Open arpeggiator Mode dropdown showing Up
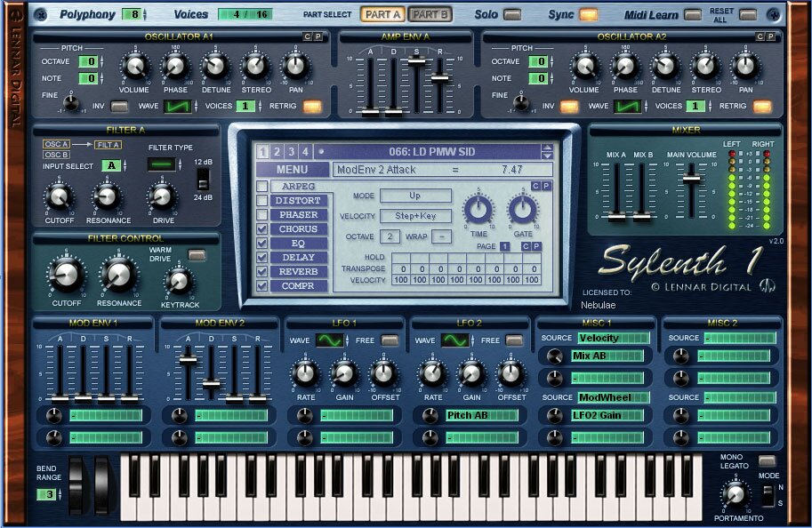Image resolution: width=812 pixels, height=528 pixels. tap(415, 196)
